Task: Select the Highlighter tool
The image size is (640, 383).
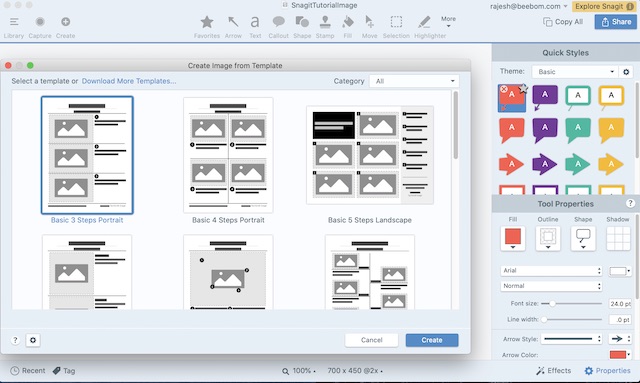Action: [424, 22]
